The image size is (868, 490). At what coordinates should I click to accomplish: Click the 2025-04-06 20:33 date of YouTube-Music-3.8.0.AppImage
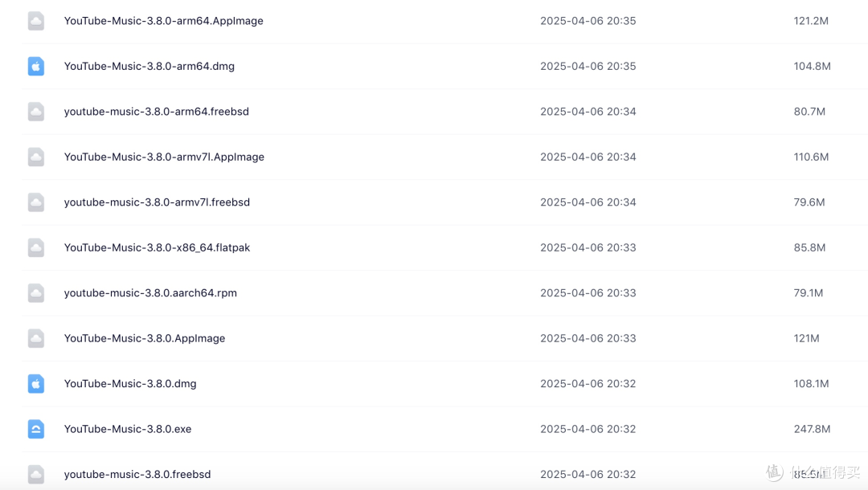point(588,338)
